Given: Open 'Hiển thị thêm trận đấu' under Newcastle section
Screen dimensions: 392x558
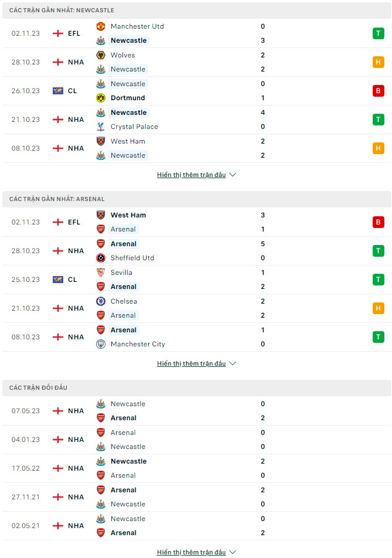Looking at the screenshot, I should coord(192,175).
